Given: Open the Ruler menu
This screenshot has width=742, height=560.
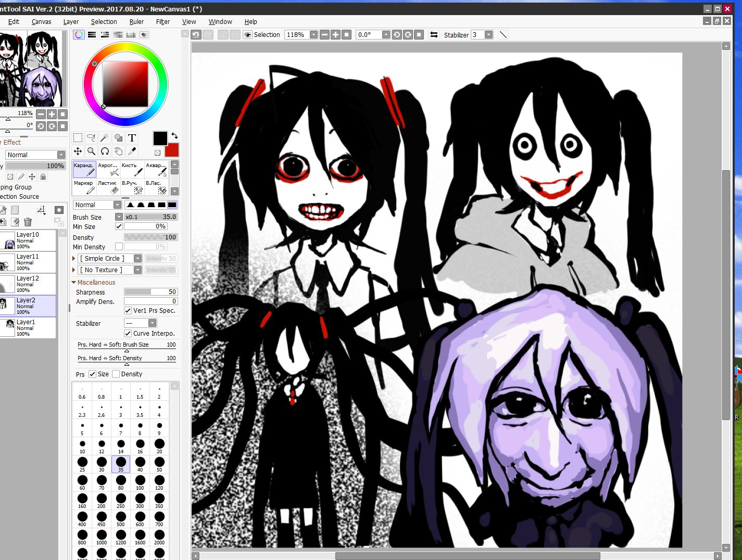Looking at the screenshot, I should point(136,21).
